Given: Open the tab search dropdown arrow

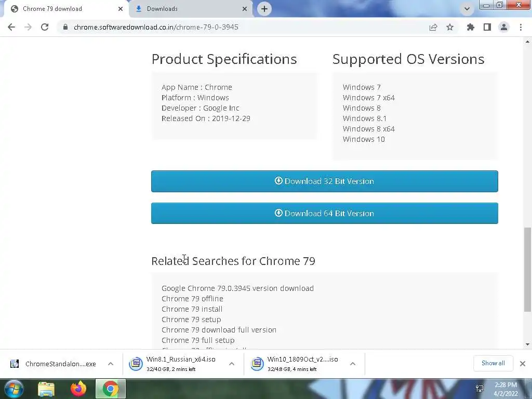Looking at the screenshot, I should [x=467, y=9].
